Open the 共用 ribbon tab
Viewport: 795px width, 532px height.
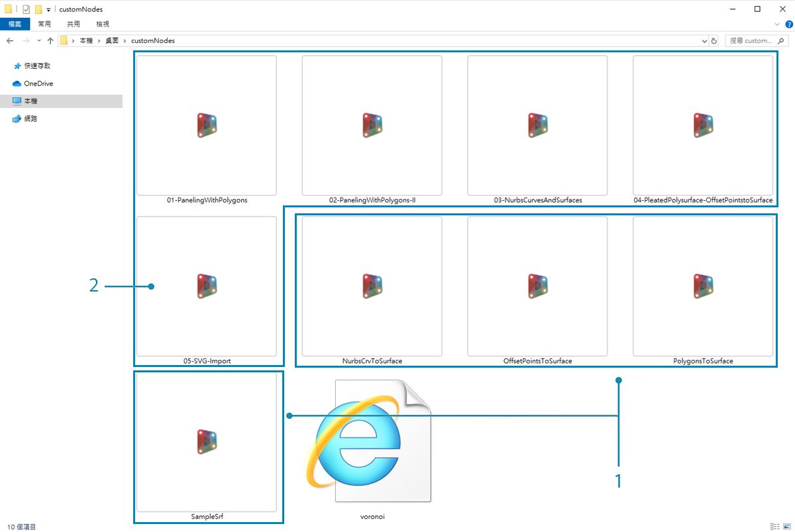73,24
